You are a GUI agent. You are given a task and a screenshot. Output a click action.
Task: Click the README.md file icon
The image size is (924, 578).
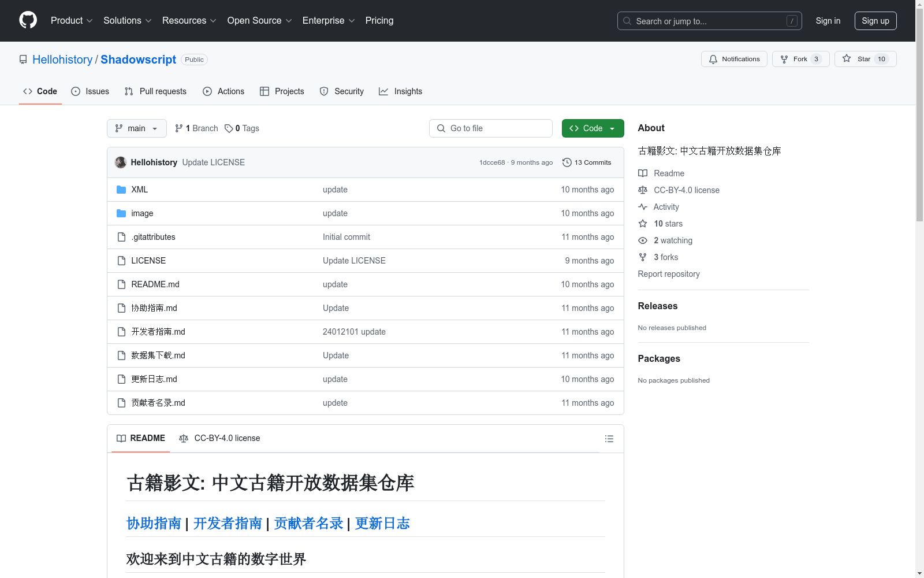[x=121, y=284]
